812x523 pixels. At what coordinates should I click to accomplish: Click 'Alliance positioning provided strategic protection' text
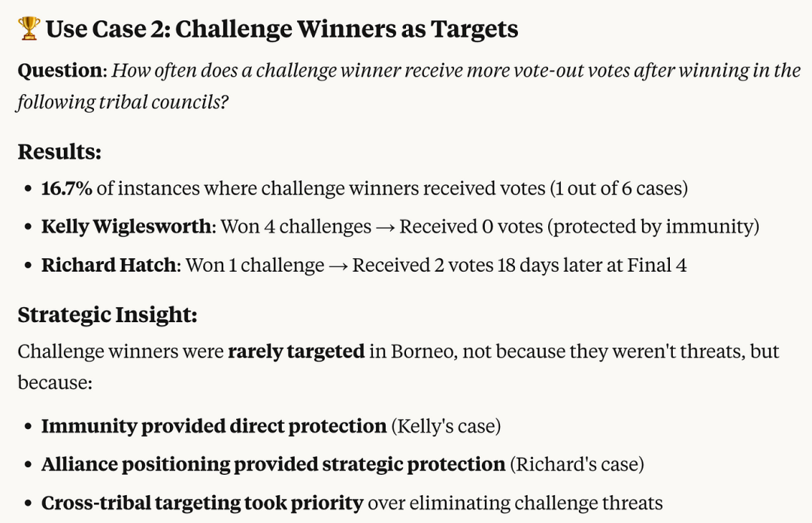coord(274,464)
